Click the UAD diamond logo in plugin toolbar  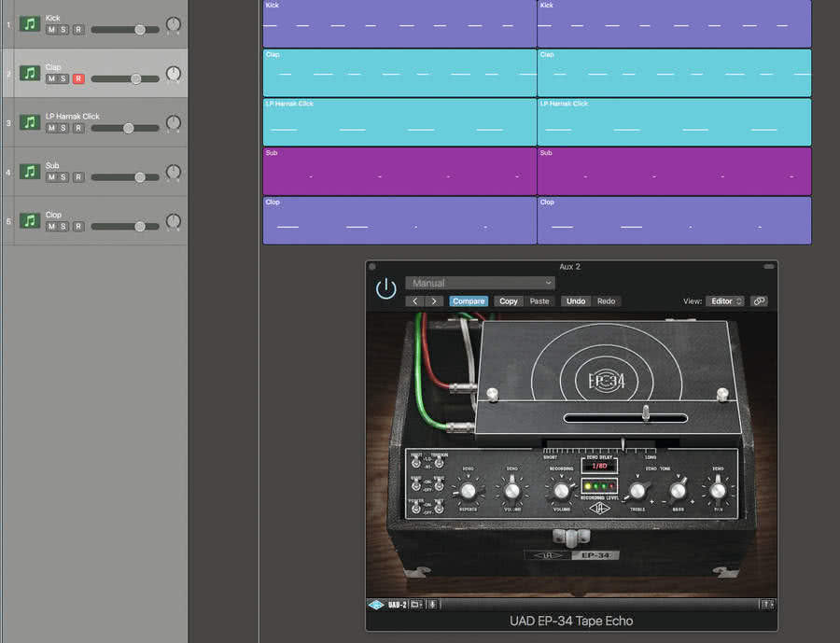pos(377,605)
